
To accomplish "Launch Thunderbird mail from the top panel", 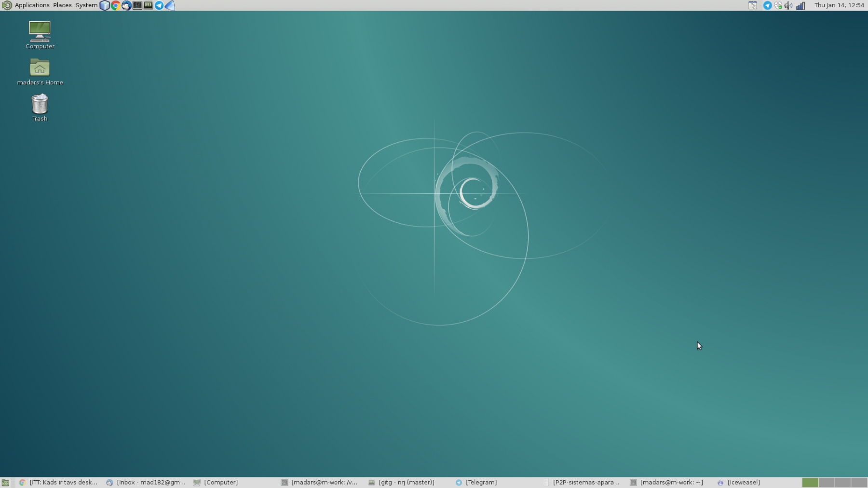I will pos(126,5).
